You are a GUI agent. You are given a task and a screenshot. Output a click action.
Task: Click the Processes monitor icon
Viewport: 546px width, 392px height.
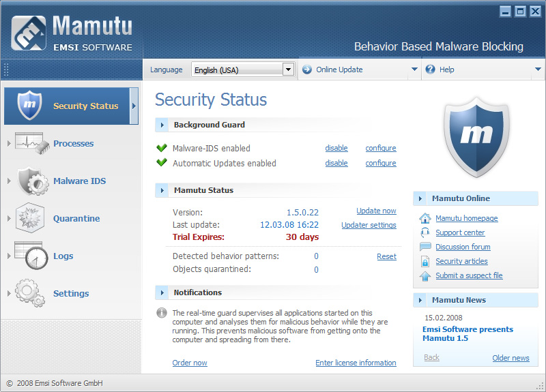pos(32,143)
